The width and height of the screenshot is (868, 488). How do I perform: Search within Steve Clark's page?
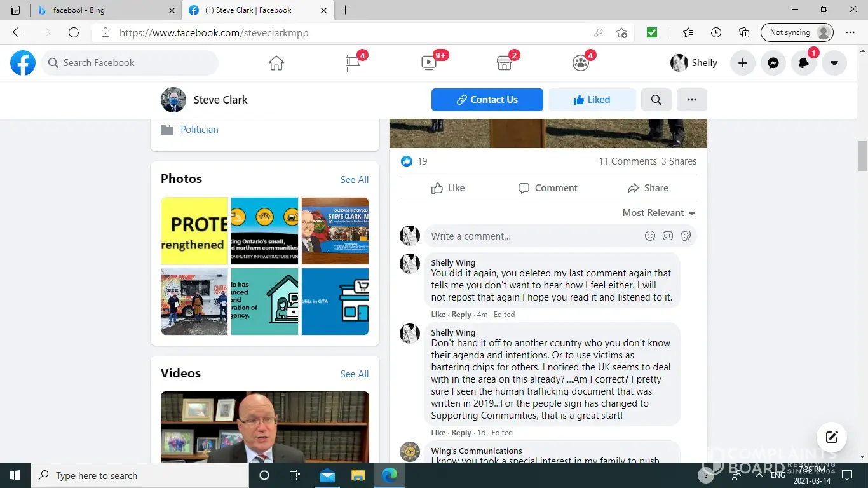pyautogui.click(x=656, y=100)
